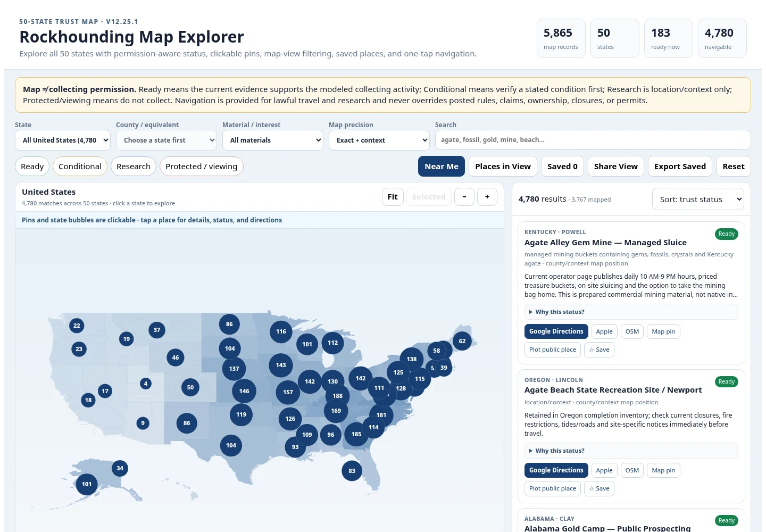Click the Share View button

point(616,167)
